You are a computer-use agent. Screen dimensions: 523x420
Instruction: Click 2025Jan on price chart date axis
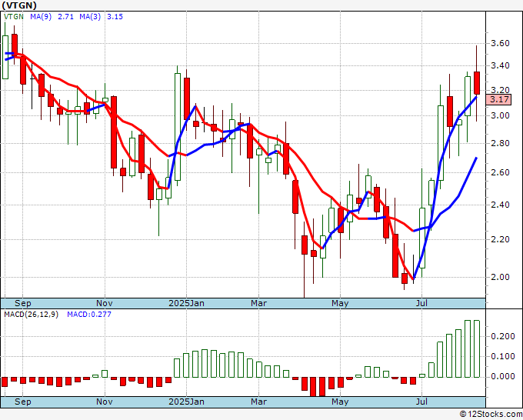(186, 303)
